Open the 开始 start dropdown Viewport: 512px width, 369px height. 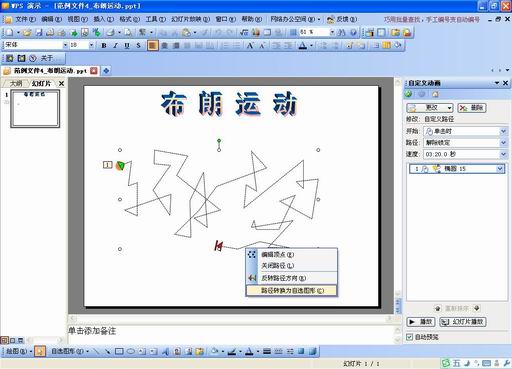coord(465,131)
